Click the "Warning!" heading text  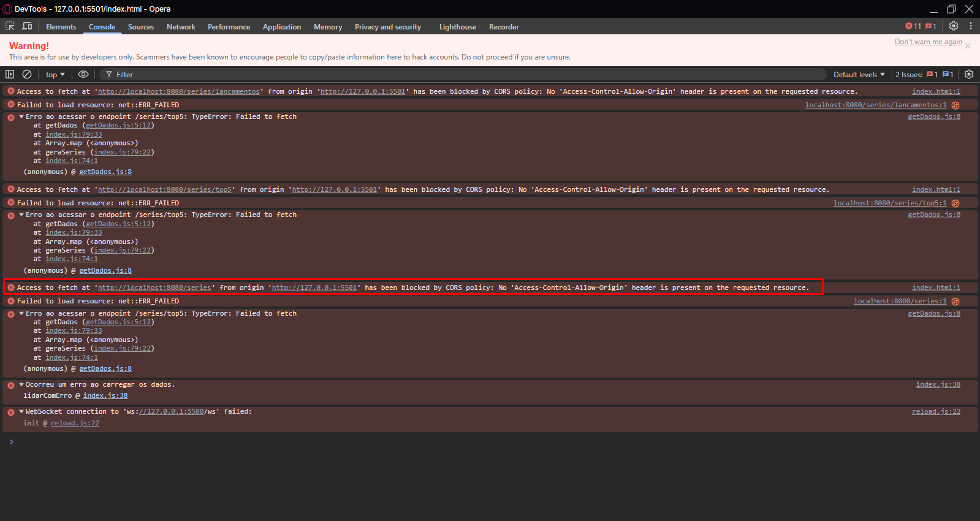click(29, 46)
